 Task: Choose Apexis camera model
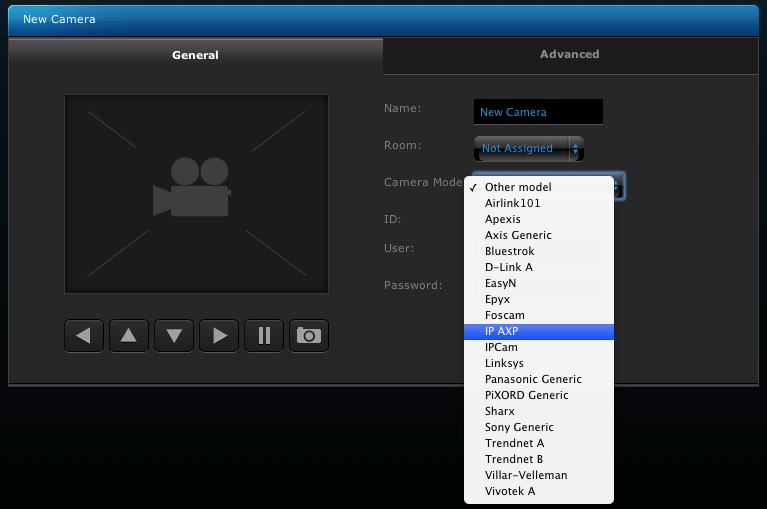point(539,219)
